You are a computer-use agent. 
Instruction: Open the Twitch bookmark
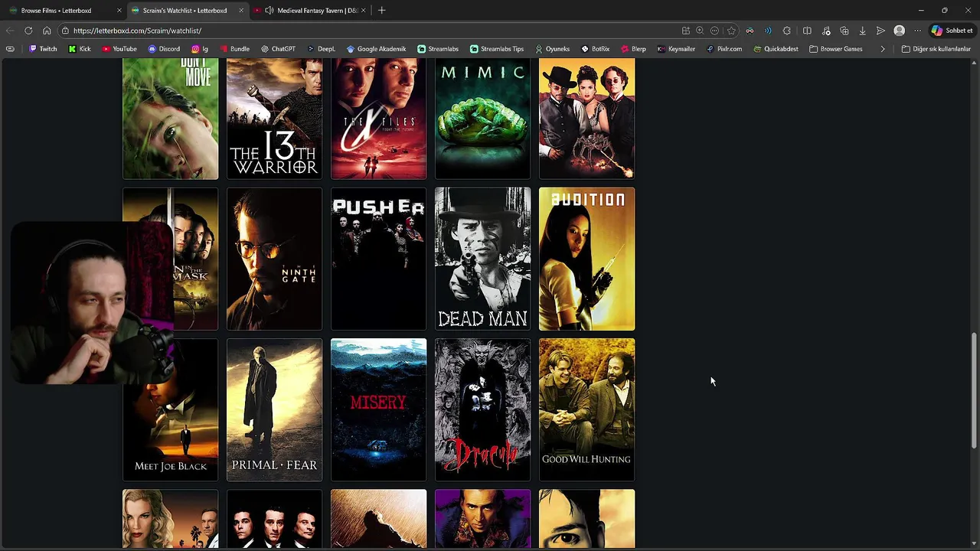tap(43, 49)
